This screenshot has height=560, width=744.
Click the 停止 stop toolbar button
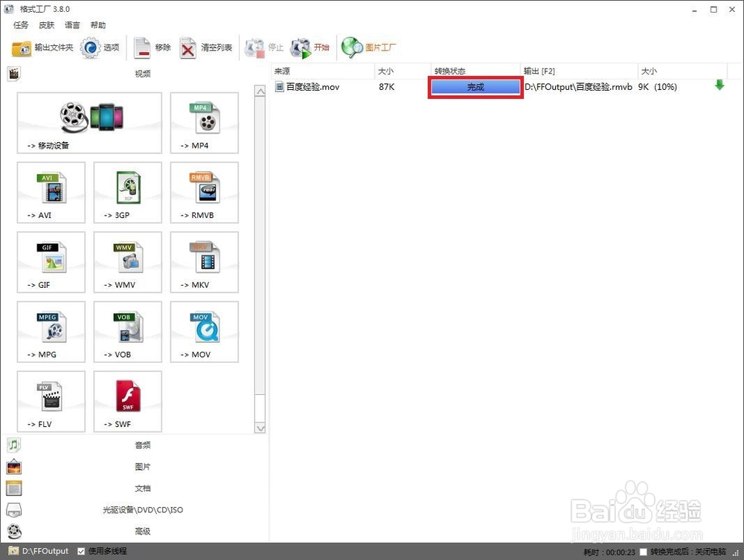tap(264, 48)
